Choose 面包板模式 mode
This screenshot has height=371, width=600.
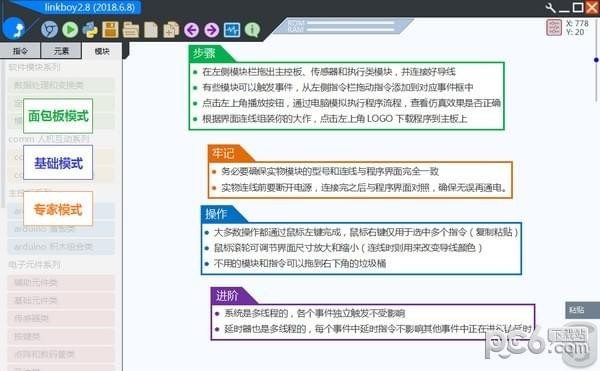tap(58, 116)
